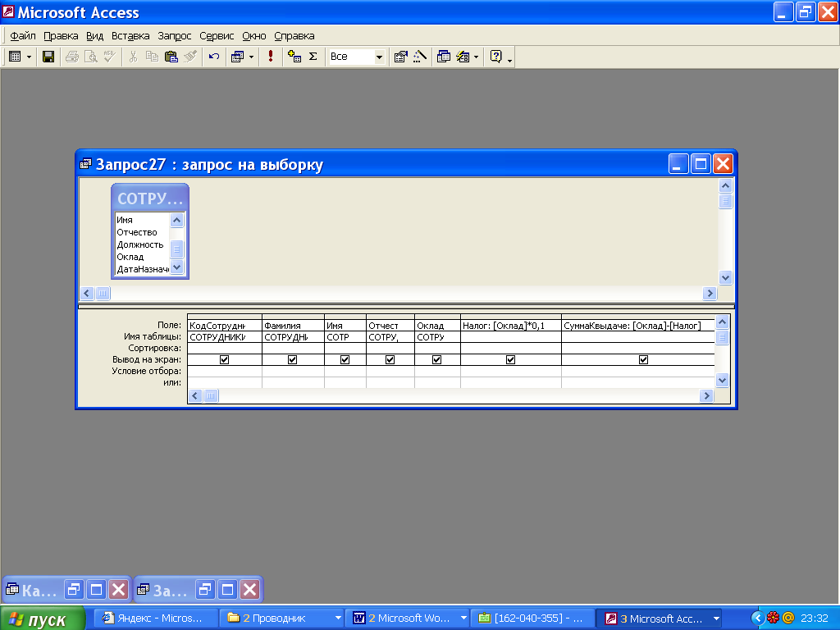The width and height of the screenshot is (840, 630).
Task: Click СОТРУ... table title bar
Action: click(x=150, y=199)
